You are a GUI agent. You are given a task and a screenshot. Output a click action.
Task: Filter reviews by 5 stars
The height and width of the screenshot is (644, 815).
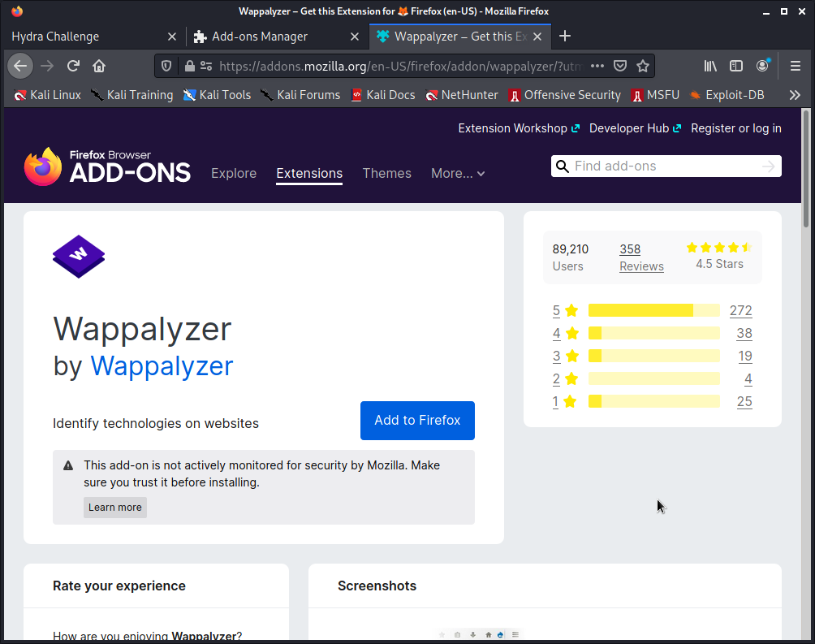[x=566, y=310]
